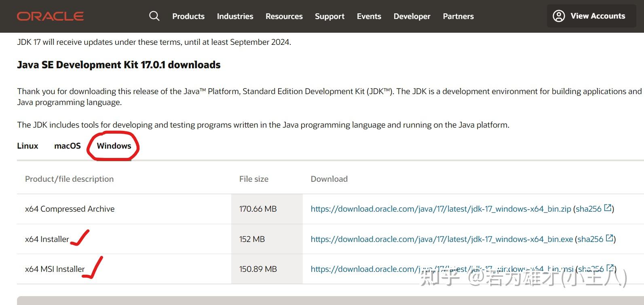This screenshot has width=644, height=305.
Task: Open the Resources menu
Action: click(x=284, y=16)
